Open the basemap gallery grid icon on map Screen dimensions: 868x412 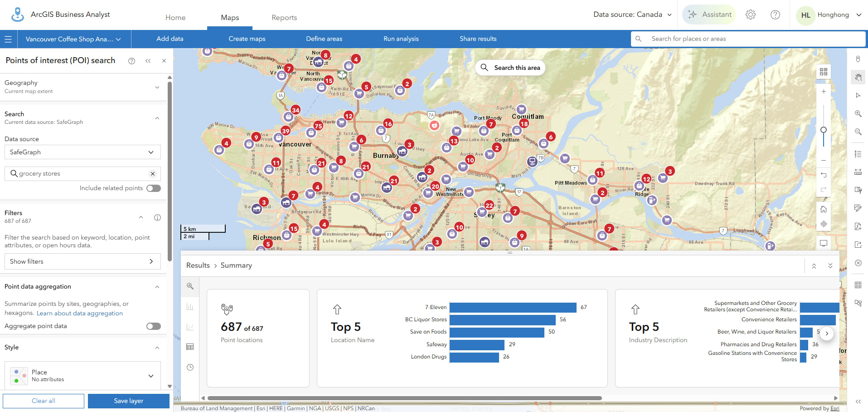click(824, 72)
